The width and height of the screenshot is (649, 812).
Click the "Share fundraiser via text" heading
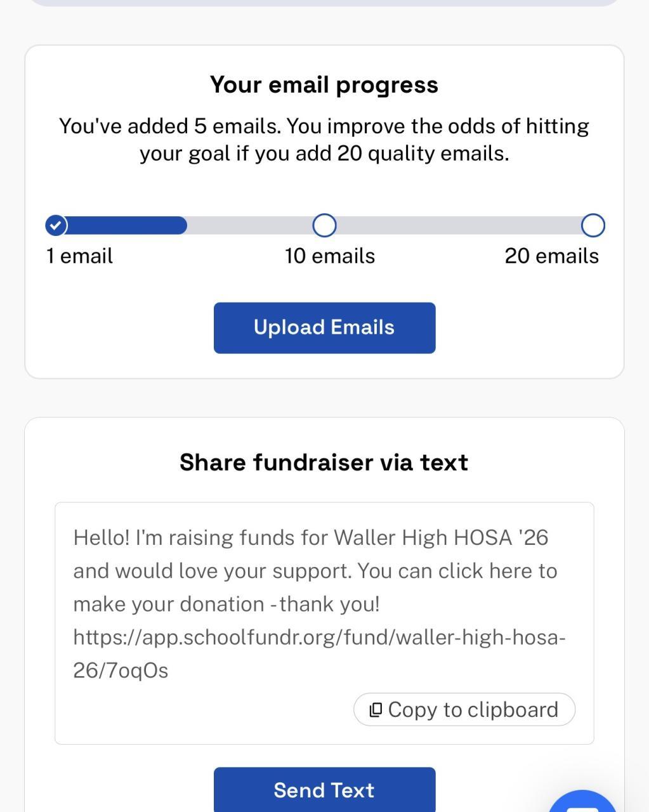pos(324,462)
